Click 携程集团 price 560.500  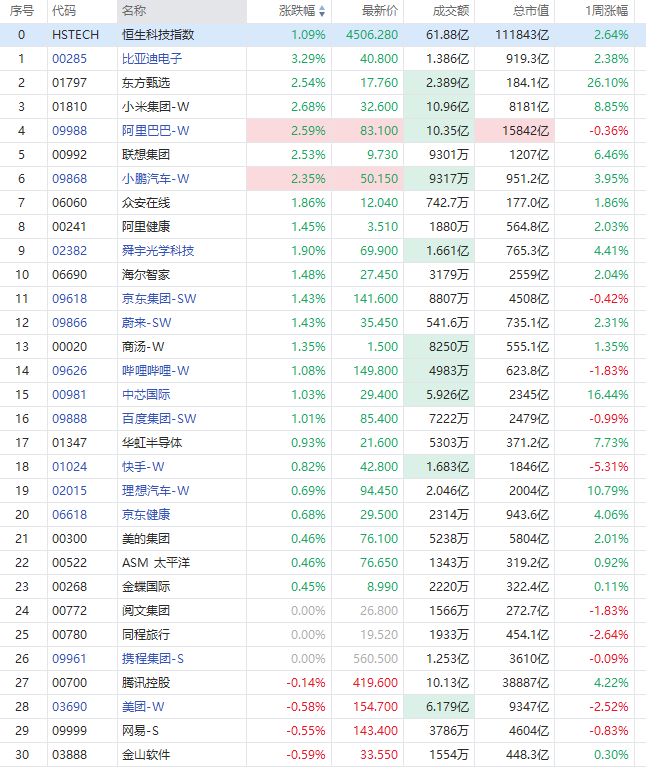pyautogui.click(x=376, y=659)
